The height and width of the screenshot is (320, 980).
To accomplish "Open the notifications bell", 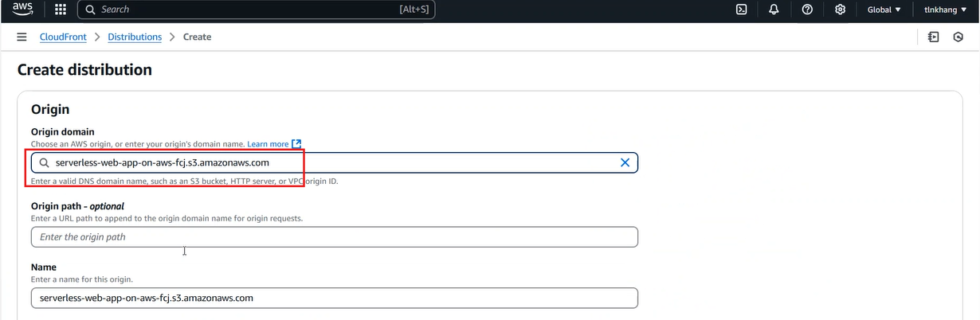I will pyautogui.click(x=774, y=10).
